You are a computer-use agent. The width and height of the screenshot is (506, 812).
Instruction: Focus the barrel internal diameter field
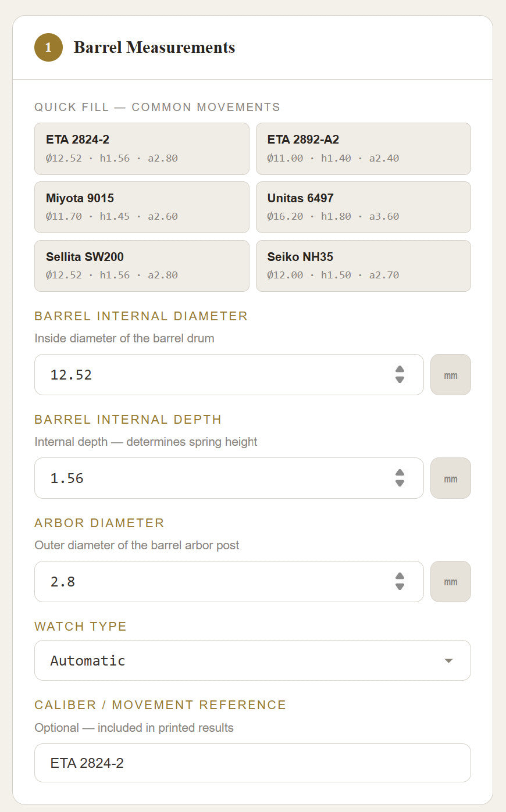(229, 375)
